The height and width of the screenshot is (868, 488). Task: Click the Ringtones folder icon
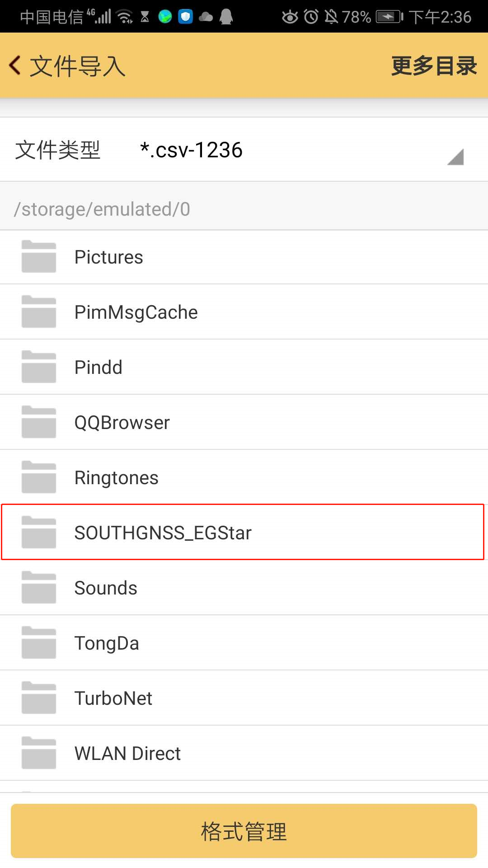(x=39, y=477)
